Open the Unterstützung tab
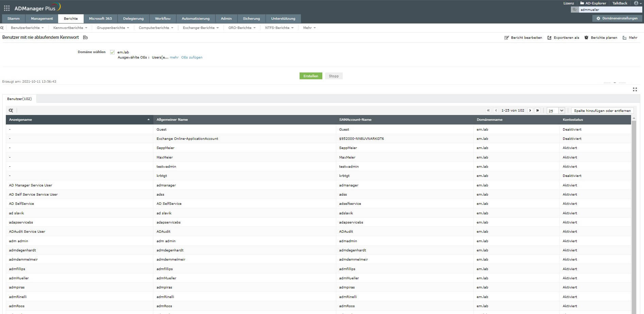The height and width of the screenshot is (314, 644). coord(283,19)
